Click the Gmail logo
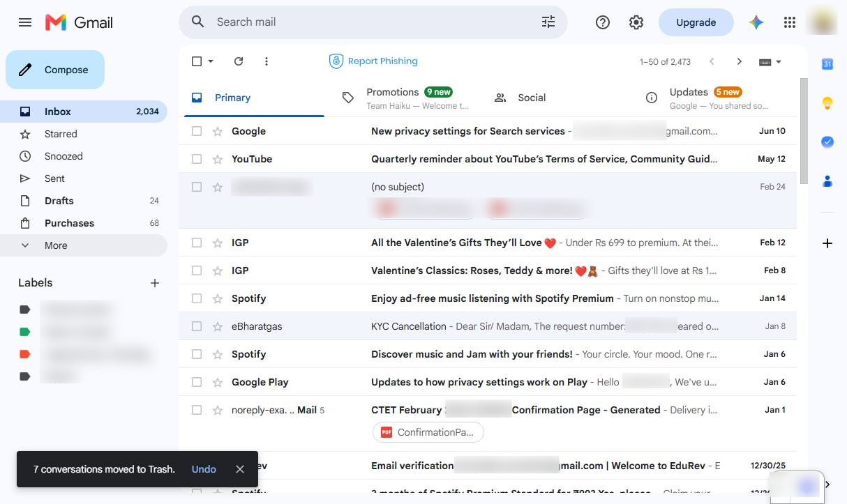Image resolution: width=847 pixels, height=504 pixels. point(79,22)
